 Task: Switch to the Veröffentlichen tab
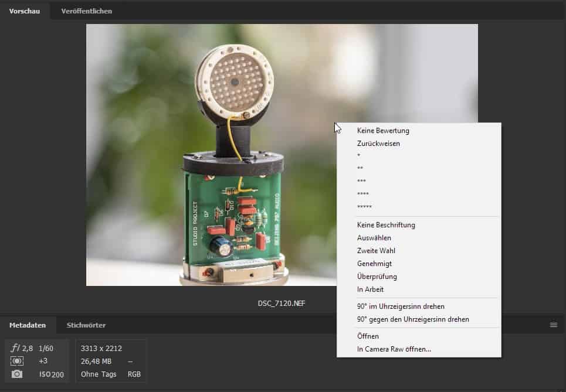[86, 11]
